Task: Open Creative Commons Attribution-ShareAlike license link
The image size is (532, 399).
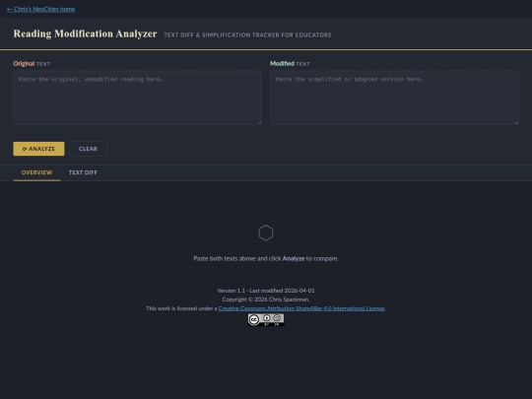Action: click(301, 308)
